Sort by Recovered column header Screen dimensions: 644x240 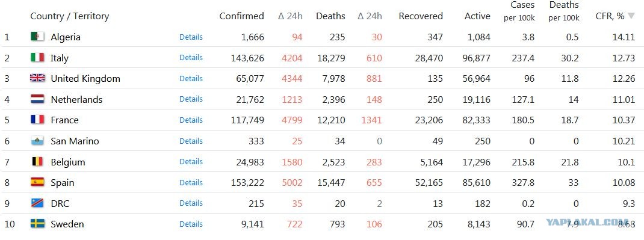pos(421,16)
